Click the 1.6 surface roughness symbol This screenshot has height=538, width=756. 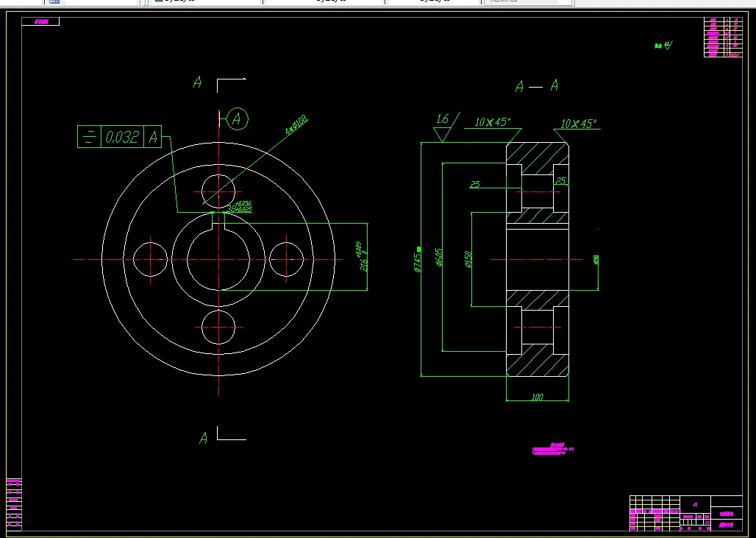(445, 127)
